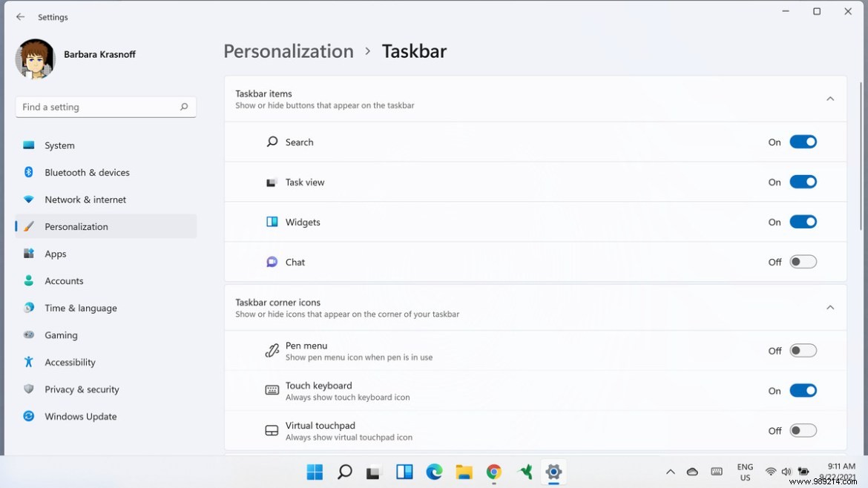Disable the Search toggle on the taskbar
The image size is (868, 488).
click(803, 142)
